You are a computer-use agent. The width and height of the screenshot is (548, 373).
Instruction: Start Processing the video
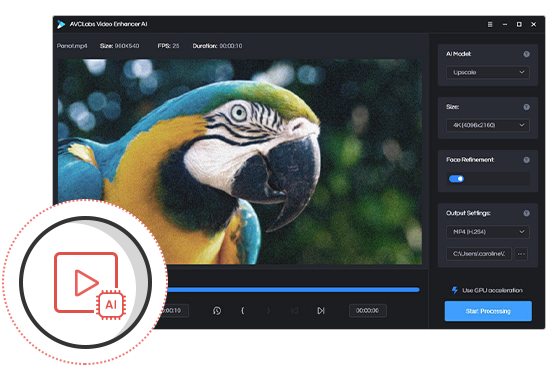[488, 311]
